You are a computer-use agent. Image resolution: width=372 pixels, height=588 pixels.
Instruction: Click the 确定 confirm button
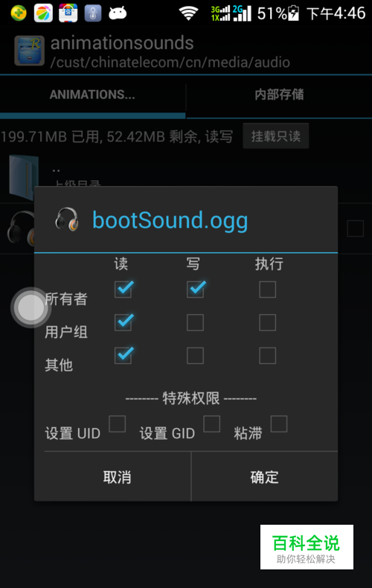(x=265, y=477)
